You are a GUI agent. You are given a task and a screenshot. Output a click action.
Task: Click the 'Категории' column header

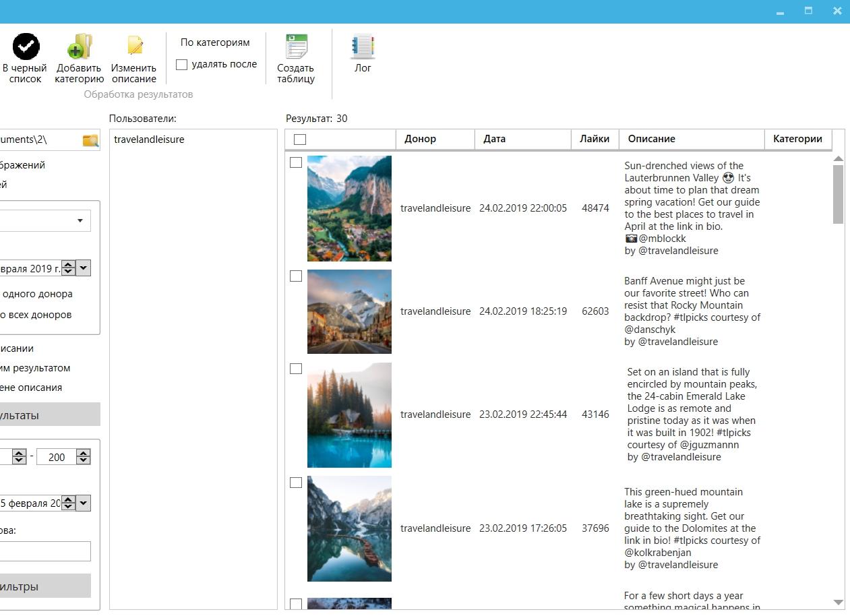tap(798, 139)
